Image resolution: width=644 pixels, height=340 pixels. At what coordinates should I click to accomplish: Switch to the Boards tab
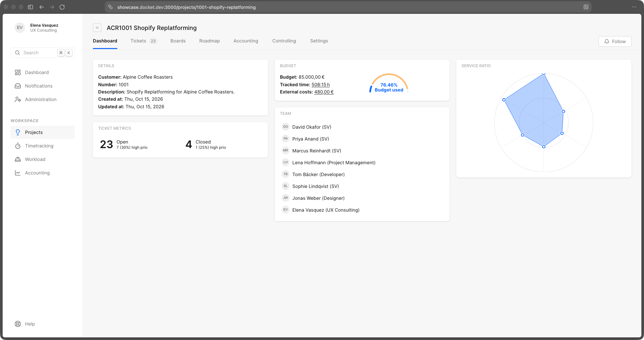pos(178,41)
